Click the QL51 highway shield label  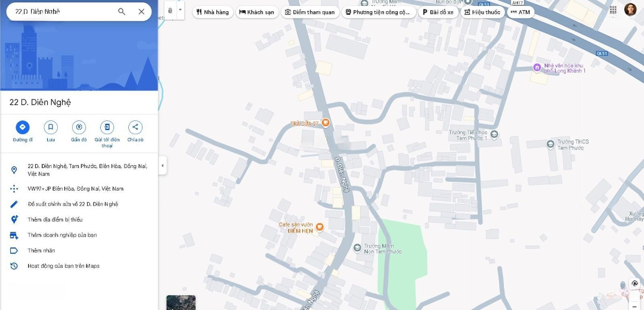(x=602, y=54)
